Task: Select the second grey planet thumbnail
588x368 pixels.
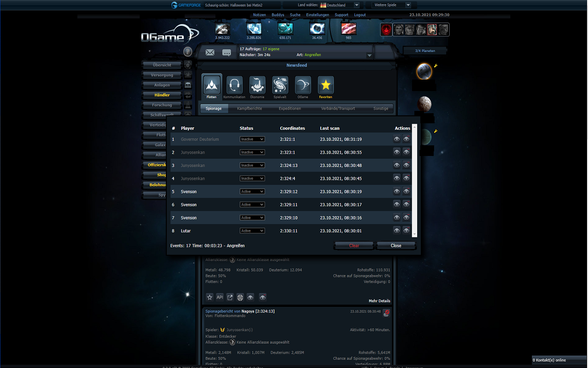Action: click(x=424, y=103)
